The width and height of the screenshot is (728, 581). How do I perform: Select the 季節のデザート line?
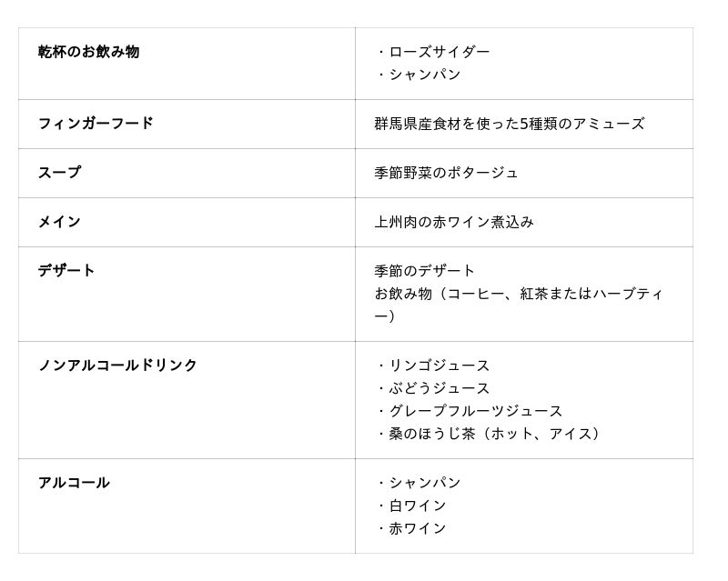coord(424,271)
